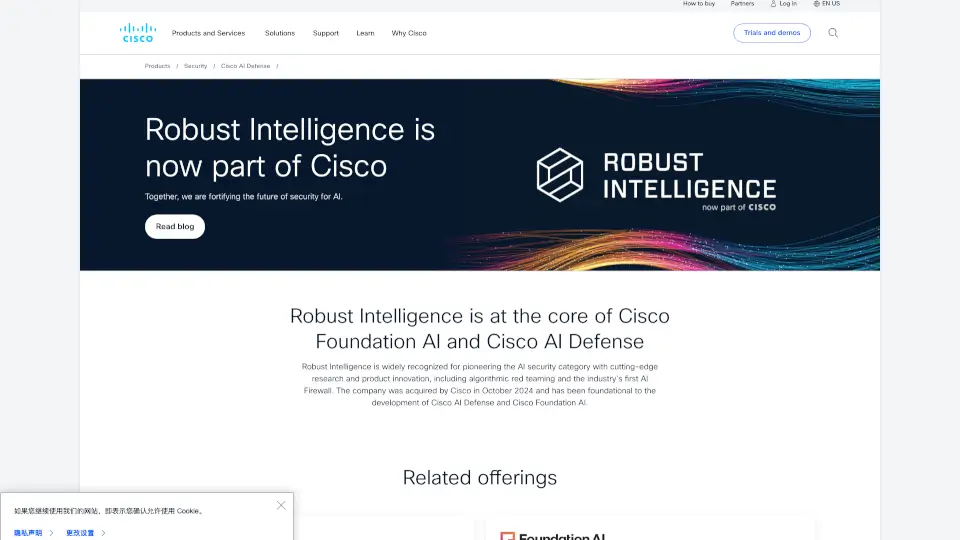Open the 隐私声明 privacy statement link
Image resolution: width=960 pixels, height=540 pixels.
28,533
